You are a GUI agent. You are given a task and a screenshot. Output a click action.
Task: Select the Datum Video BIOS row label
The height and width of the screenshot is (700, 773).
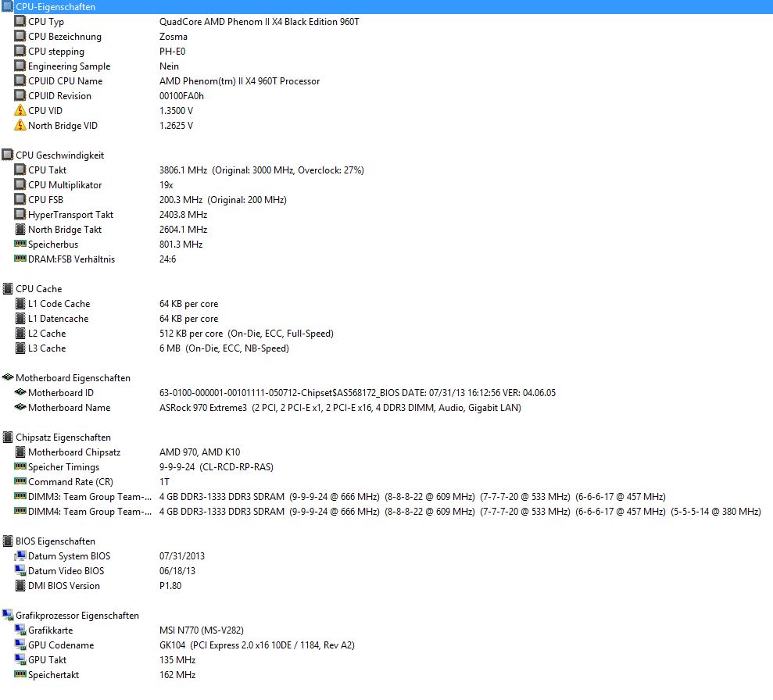pyautogui.click(x=66, y=570)
